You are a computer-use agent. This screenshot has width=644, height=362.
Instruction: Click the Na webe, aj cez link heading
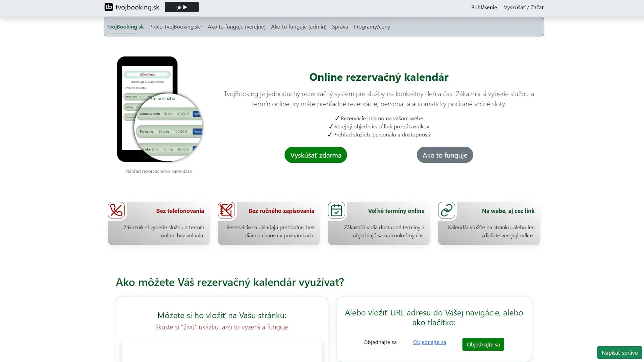click(x=508, y=211)
